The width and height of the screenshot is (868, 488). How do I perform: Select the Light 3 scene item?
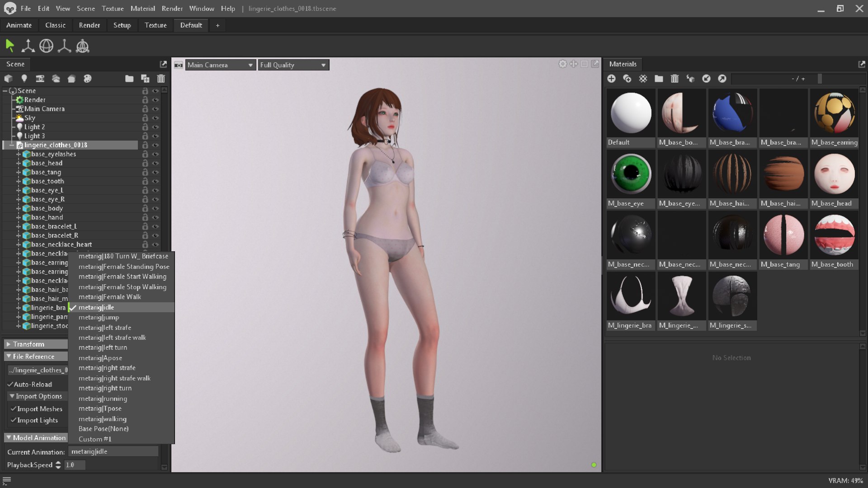pyautogui.click(x=34, y=136)
